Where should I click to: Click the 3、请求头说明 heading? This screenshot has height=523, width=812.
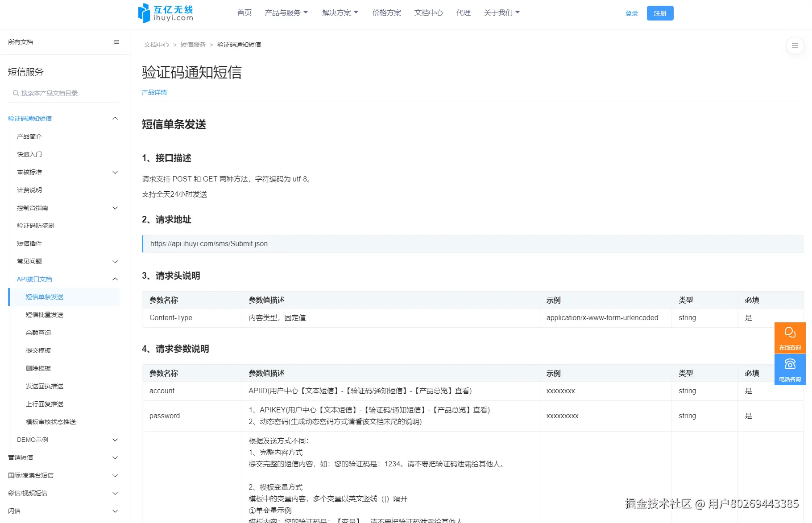[x=170, y=276]
